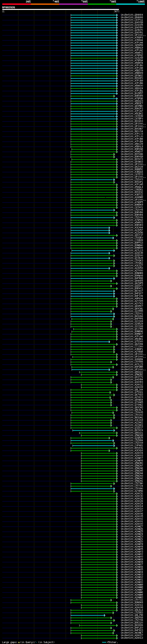The height and width of the screenshot is (644, 147).
Task: Select hit label UniRef100_C5XDE0
Action: click(132, 238)
